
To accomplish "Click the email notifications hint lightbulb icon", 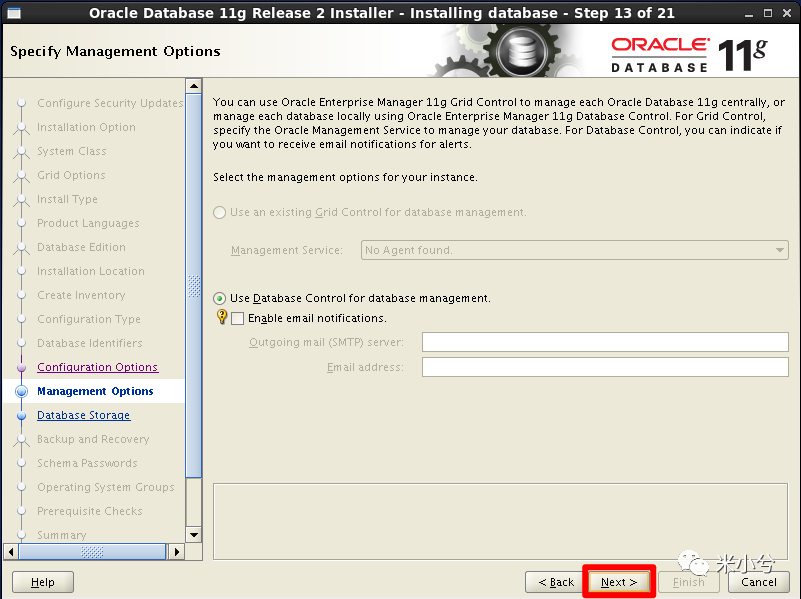I will point(222,317).
